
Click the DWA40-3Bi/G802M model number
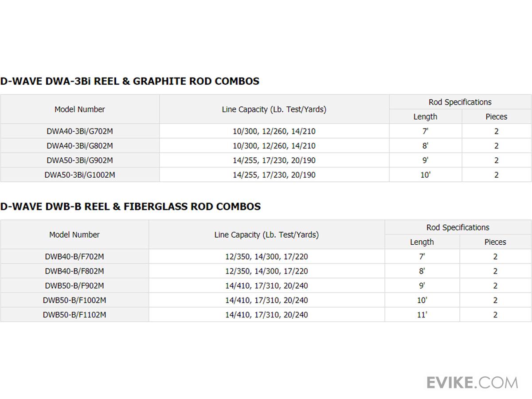80,146
